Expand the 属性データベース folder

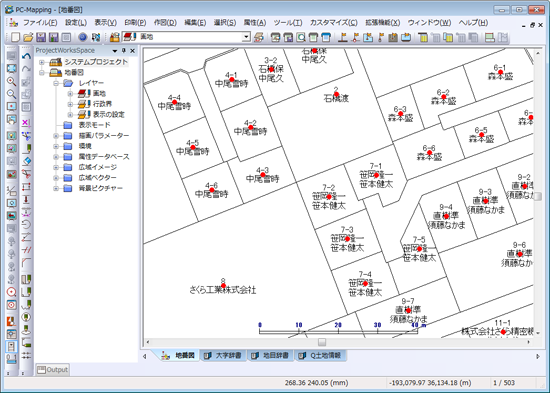pyautogui.click(x=56, y=157)
